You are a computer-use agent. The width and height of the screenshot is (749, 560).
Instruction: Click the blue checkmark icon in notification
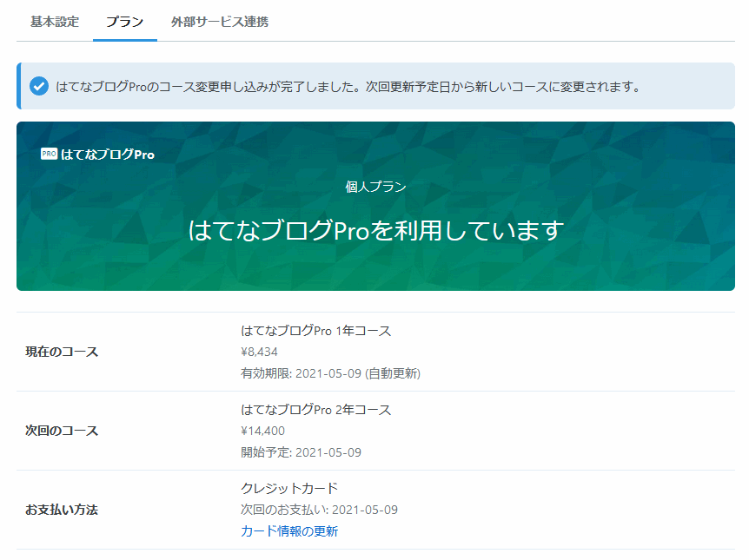click(39, 87)
